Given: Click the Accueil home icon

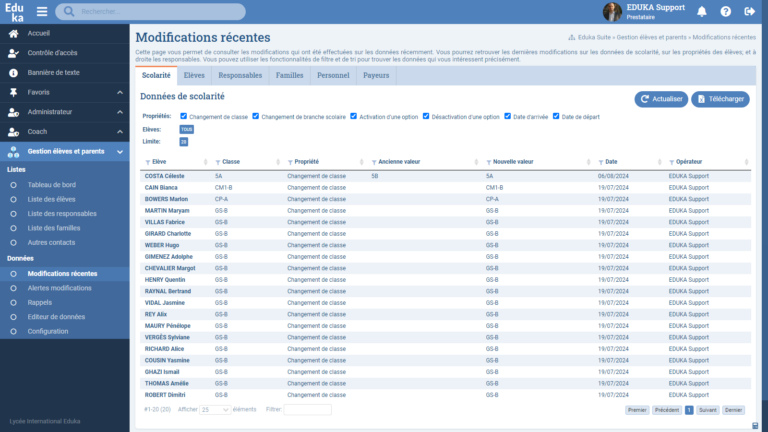Looking at the screenshot, I should coord(13,33).
